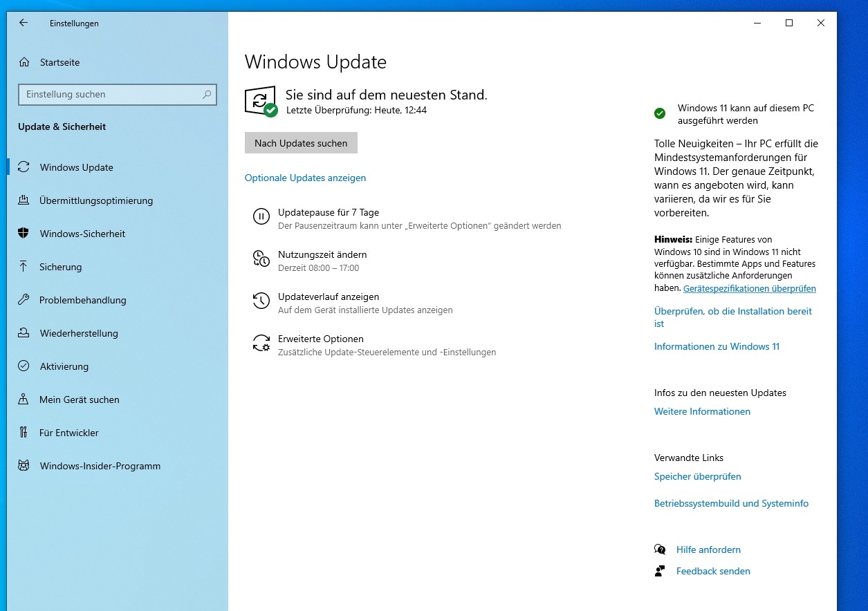This screenshot has height=611, width=868.
Task: Click Sie sind auf dem neuesten Stand text
Action: tap(387, 95)
